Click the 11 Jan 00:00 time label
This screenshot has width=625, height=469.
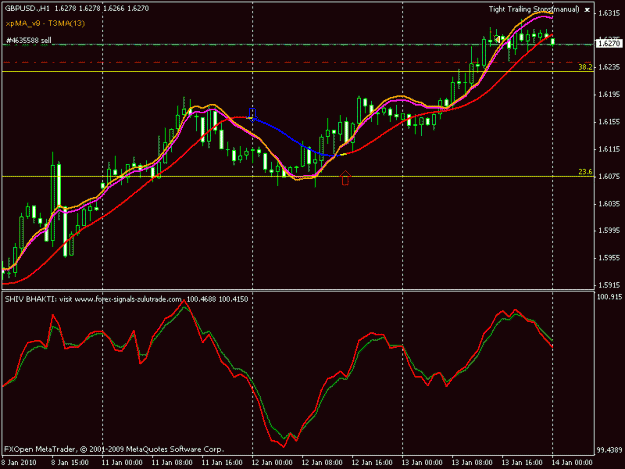122,463
